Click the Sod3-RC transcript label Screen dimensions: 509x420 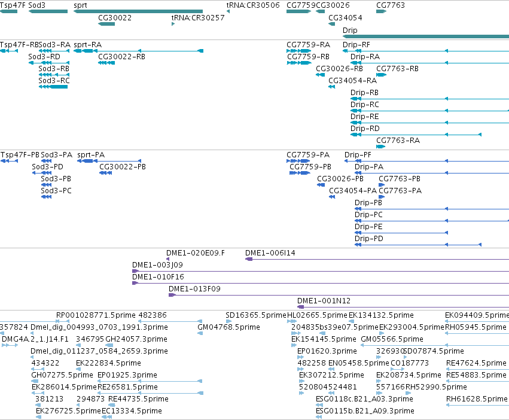[x=54, y=81]
